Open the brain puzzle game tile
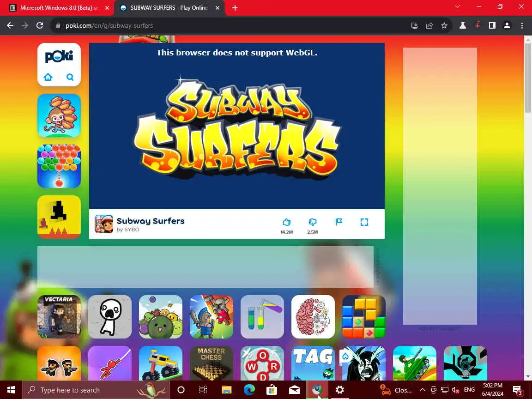This screenshot has width=532, height=399. click(x=313, y=316)
